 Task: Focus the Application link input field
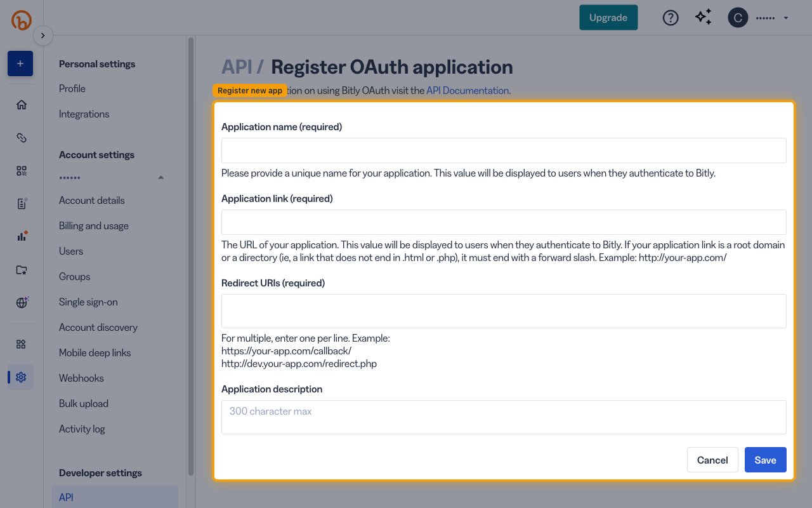504,222
